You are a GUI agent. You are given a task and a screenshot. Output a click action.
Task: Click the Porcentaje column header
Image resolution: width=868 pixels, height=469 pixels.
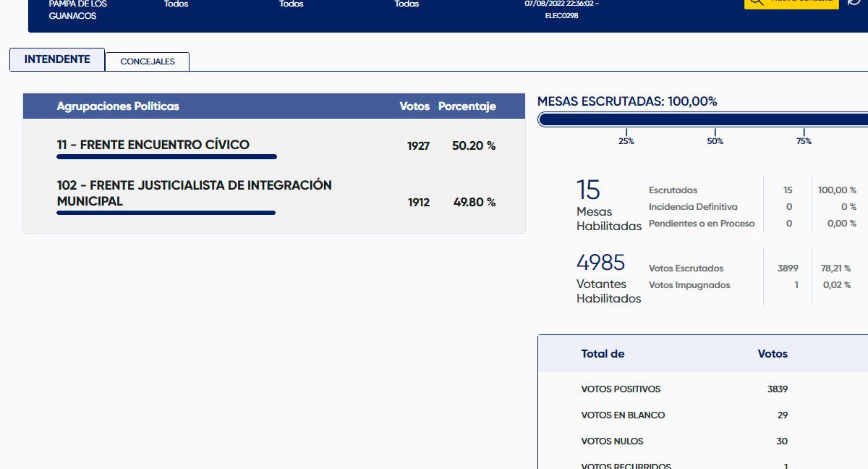tap(467, 106)
